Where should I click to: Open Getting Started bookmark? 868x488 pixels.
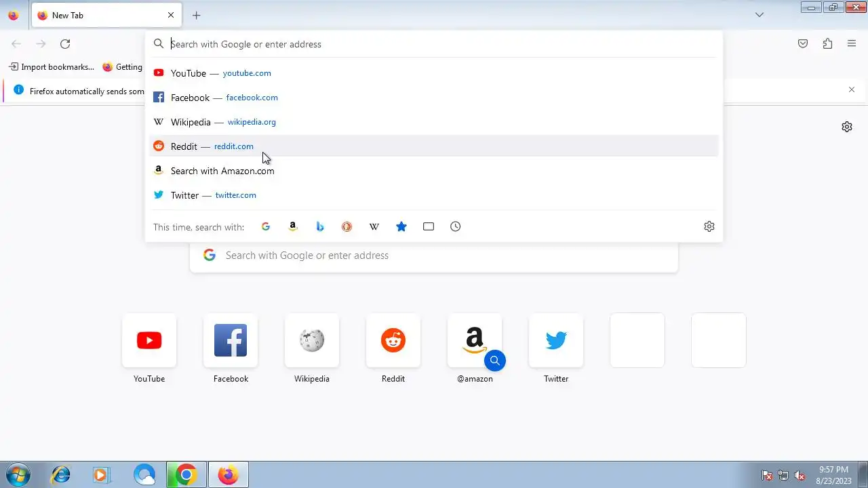pos(123,67)
